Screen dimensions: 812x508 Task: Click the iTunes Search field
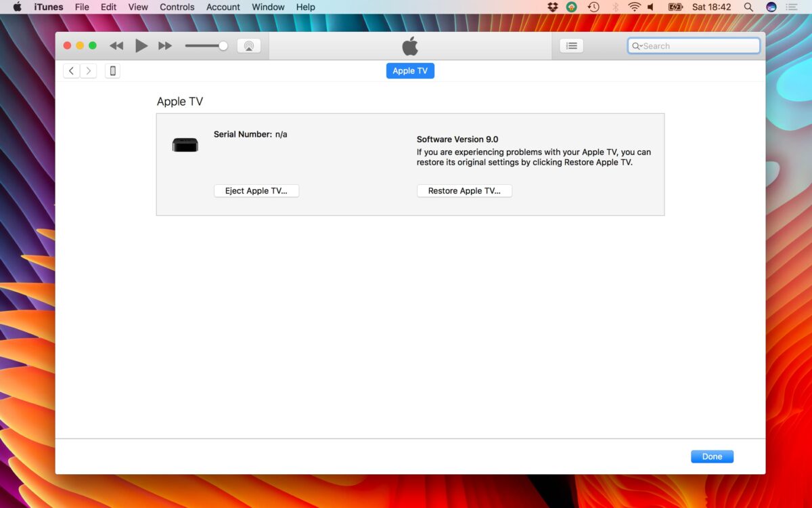tap(694, 46)
